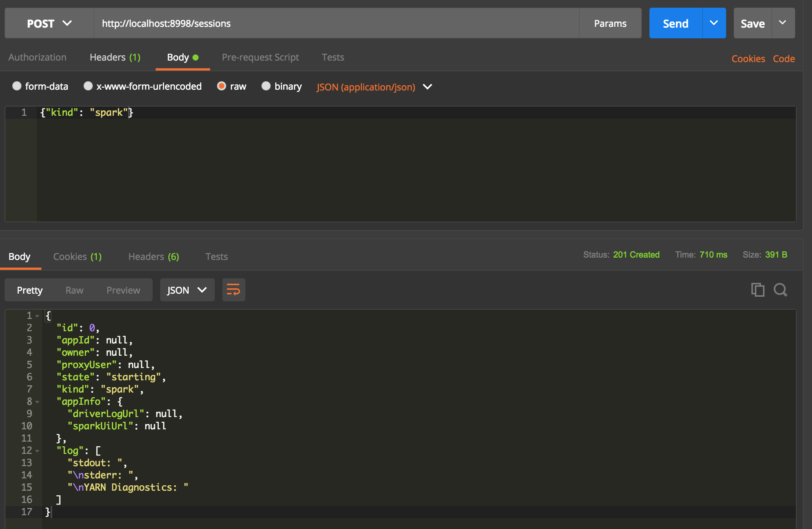
Task: Open the response Cookies (1) tab
Action: [x=77, y=256]
